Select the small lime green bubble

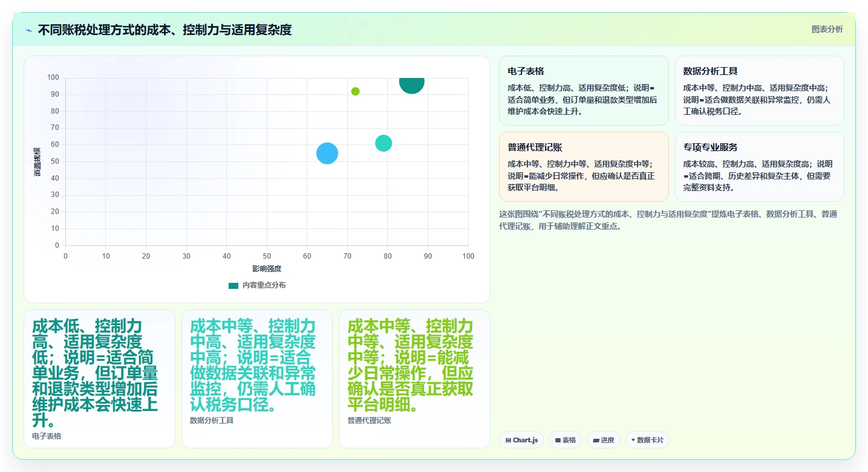356,91
